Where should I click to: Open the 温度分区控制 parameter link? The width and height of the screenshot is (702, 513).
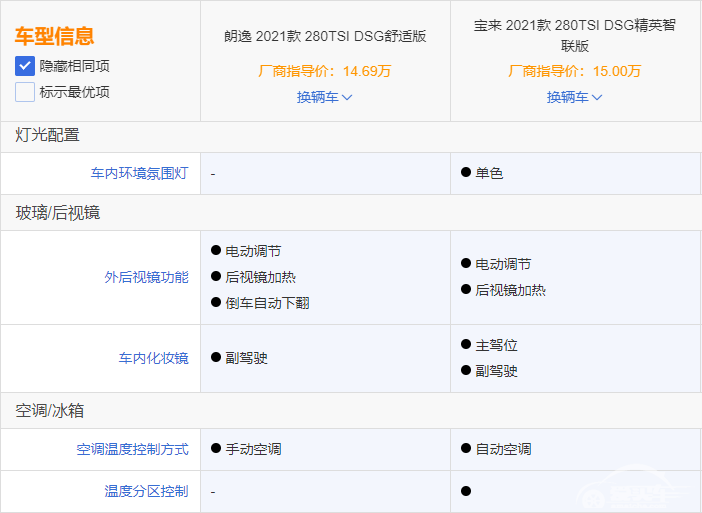pos(146,492)
